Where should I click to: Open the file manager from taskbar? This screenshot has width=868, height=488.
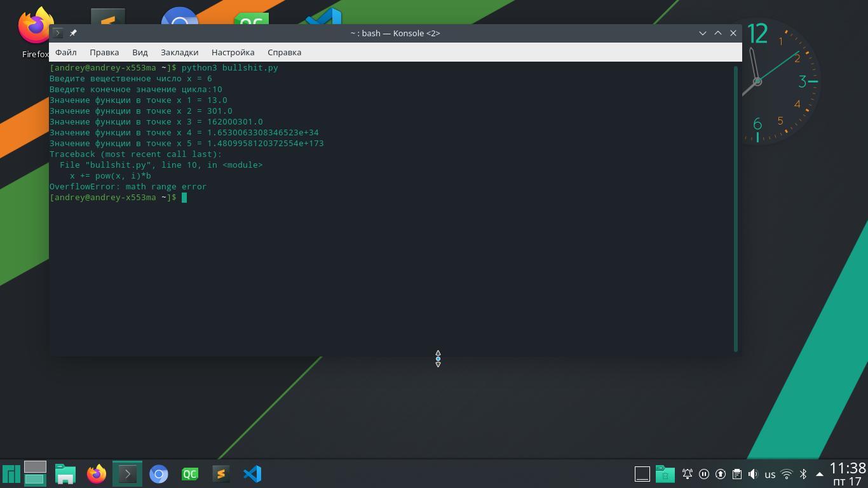coord(65,474)
